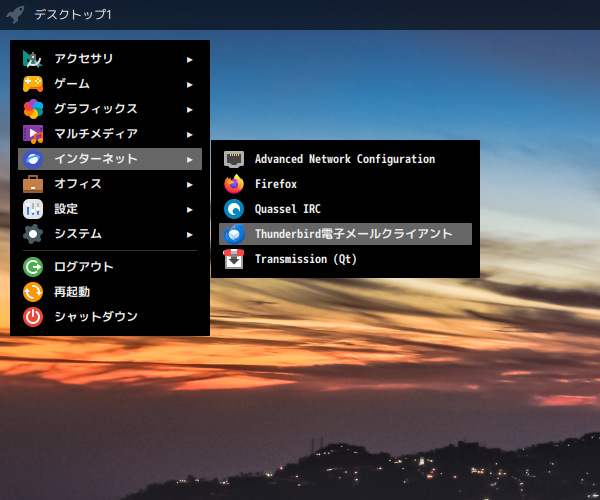Viewport: 600px width, 500px height.
Task: Launch Advanced Network Configuration by its label
Action: click(345, 159)
